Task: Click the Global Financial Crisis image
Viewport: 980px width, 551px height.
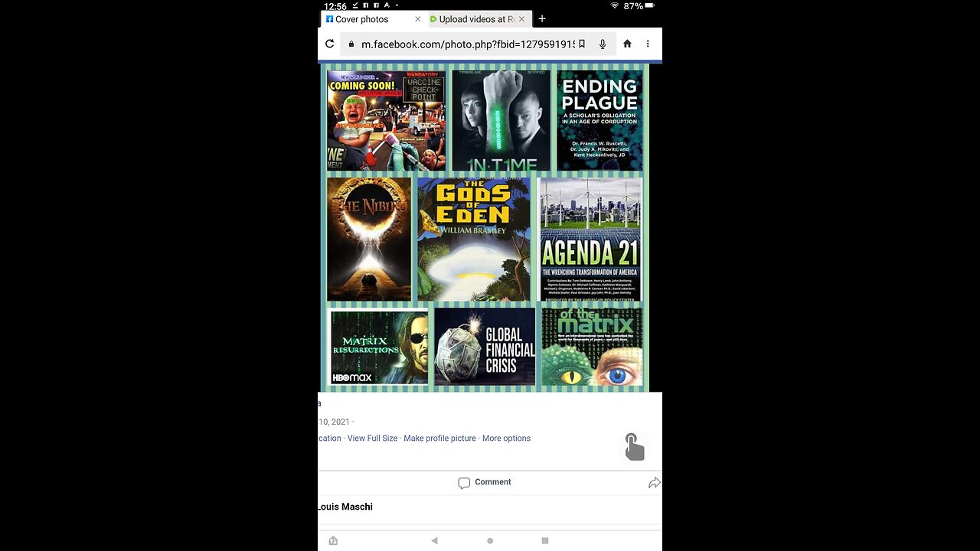Action: click(x=485, y=347)
